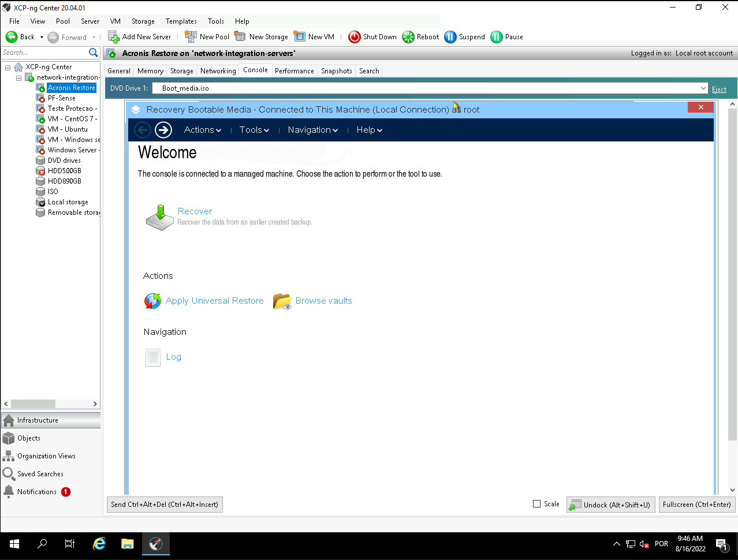Enable the Scale checkbox
This screenshot has height=560, width=738.
[536, 503]
